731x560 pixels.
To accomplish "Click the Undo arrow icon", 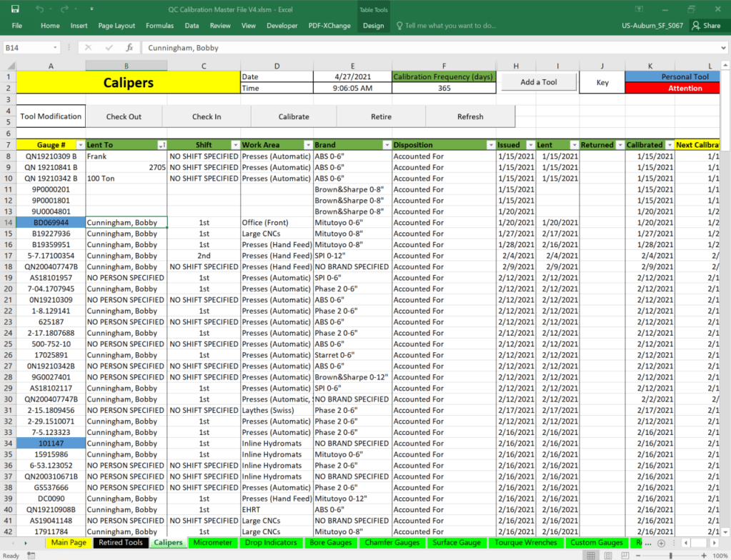I will [x=39, y=9].
